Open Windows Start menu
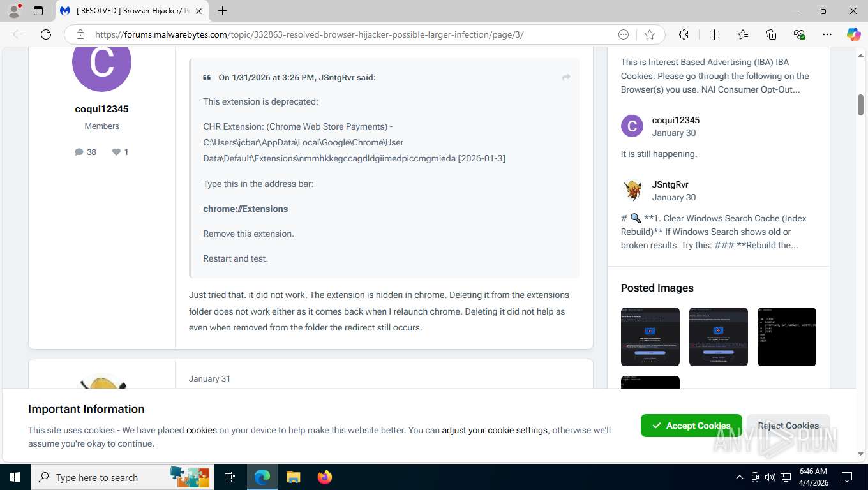The width and height of the screenshot is (868, 490). tap(15, 477)
